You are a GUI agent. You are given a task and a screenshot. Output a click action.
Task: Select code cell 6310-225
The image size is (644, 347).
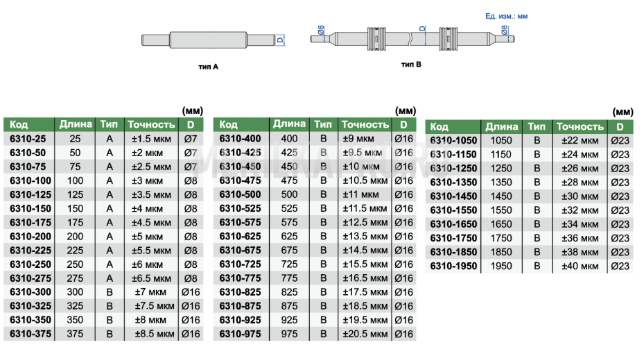28,251
